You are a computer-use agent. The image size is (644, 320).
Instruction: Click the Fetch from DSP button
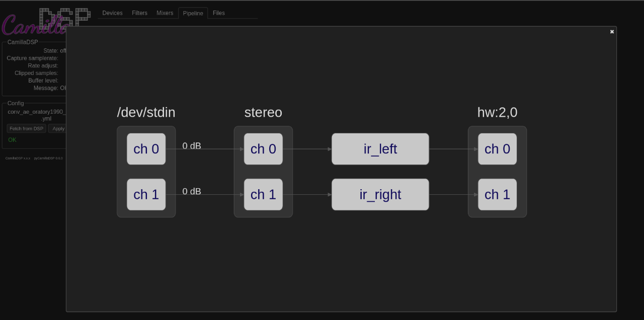[x=27, y=129]
